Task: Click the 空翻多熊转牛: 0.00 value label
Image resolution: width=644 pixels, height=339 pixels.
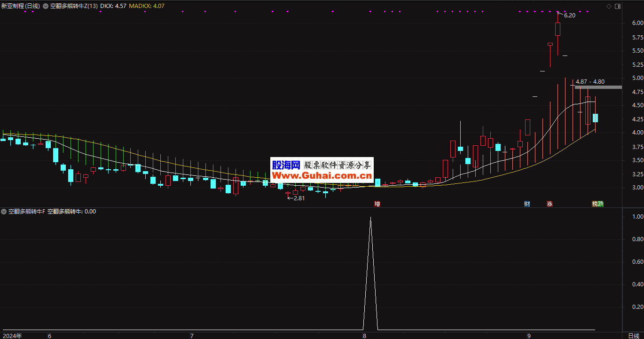Action: point(71,212)
